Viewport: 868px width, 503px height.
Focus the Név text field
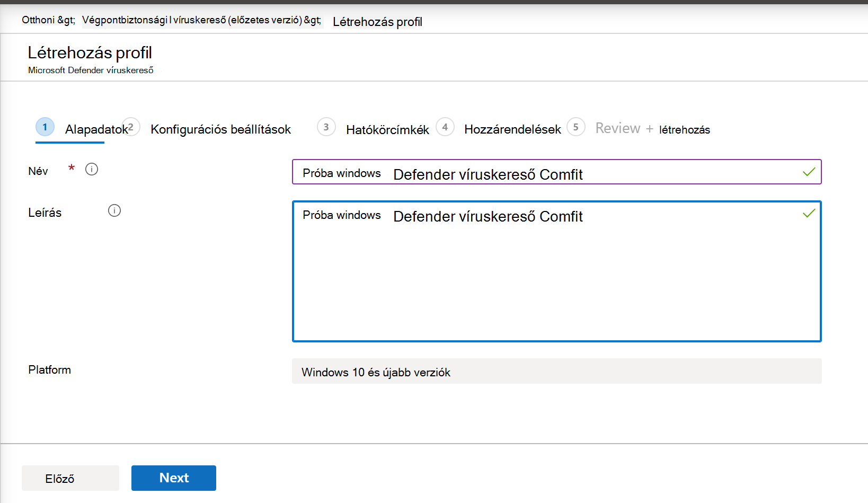[x=556, y=172]
